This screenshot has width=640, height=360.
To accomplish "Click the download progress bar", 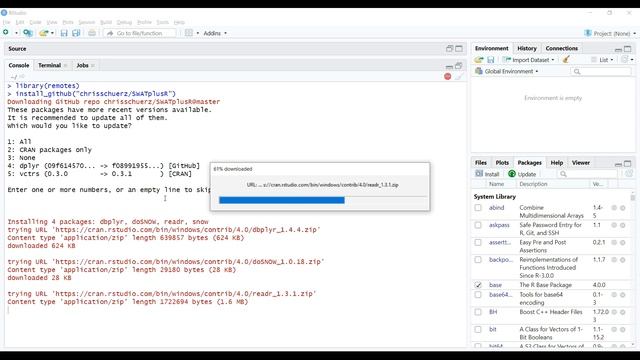I will pyautogui.click(x=322, y=200).
